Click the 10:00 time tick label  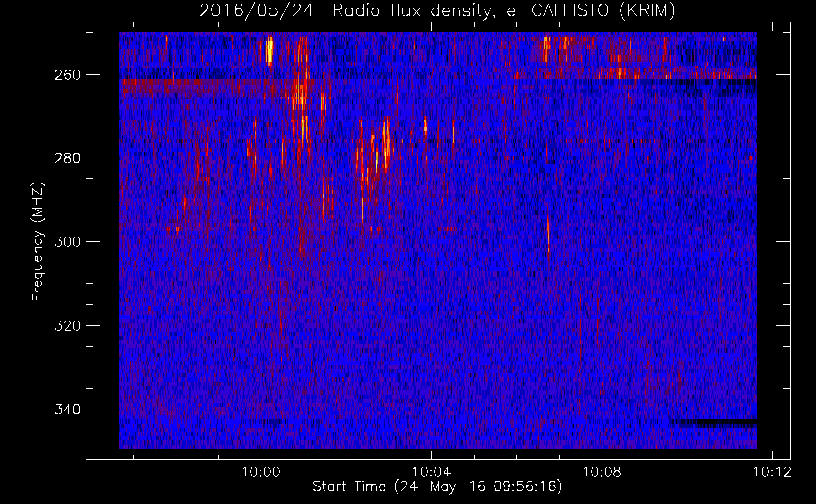coord(261,472)
